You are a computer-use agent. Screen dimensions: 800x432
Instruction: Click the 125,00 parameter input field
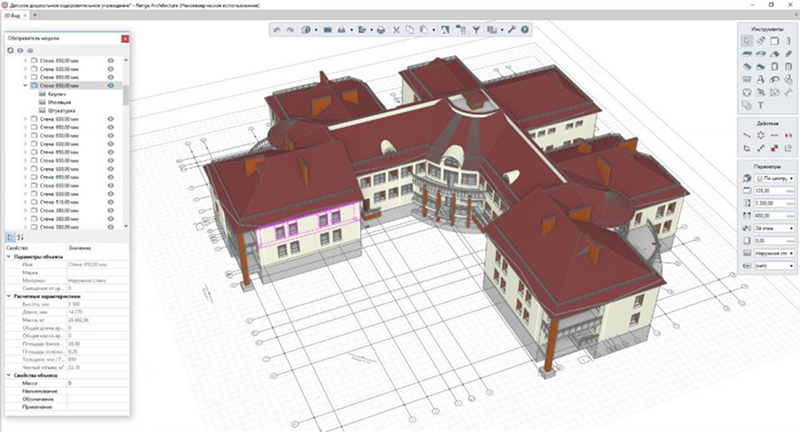coord(774,191)
